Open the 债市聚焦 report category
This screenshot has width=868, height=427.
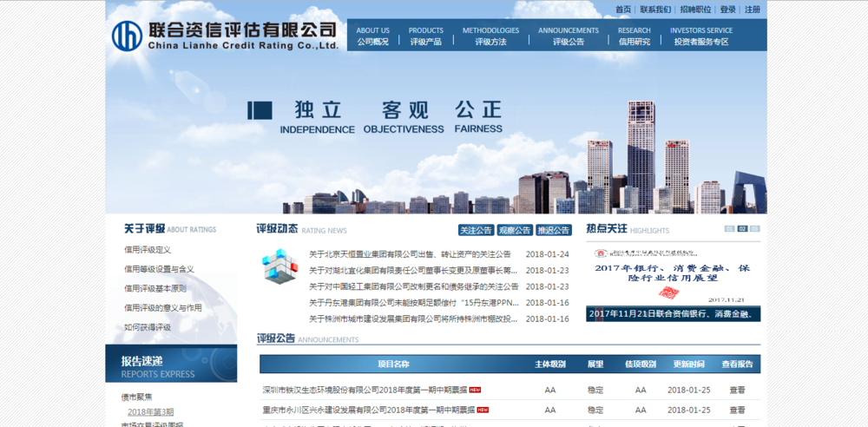(136, 397)
